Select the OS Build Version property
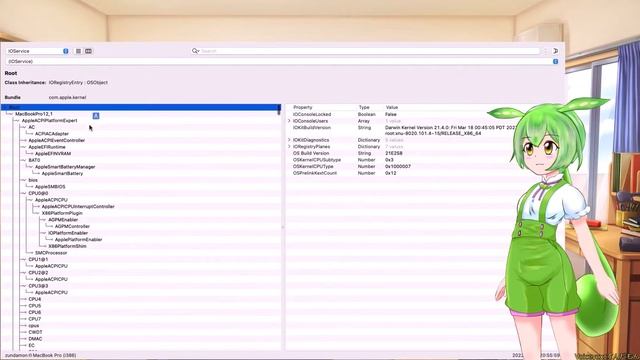Image resolution: width=640 pixels, height=360 pixels. click(311, 153)
